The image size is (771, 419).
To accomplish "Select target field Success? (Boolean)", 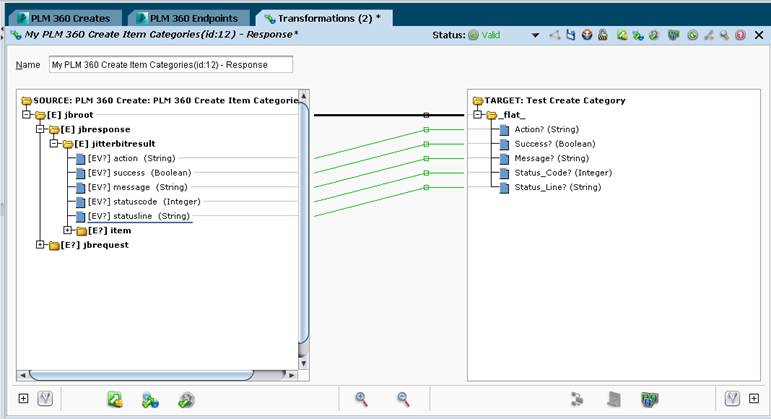I will point(555,144).
